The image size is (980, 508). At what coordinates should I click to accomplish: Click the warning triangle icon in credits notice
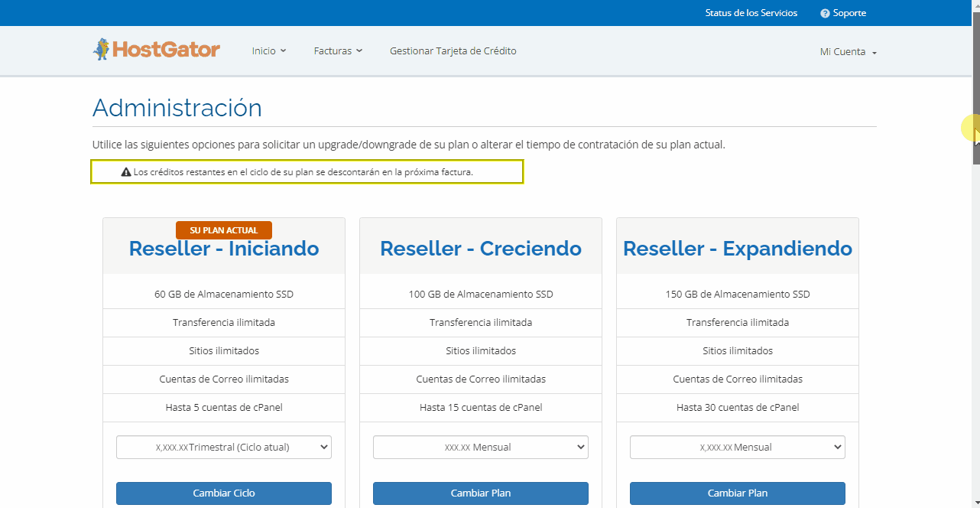coord(126,172)
